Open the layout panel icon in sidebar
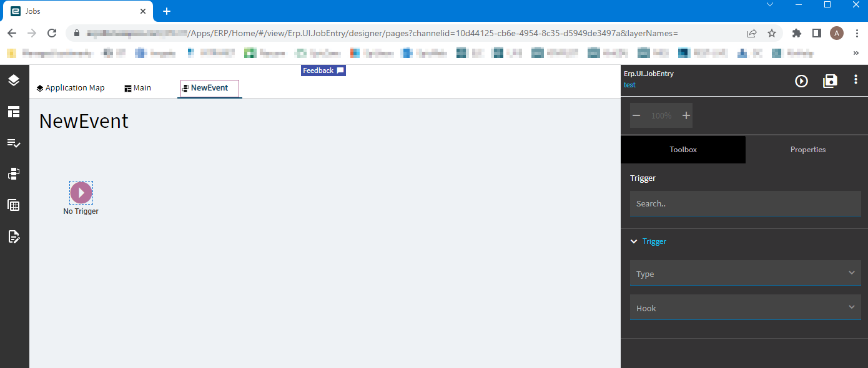The image size is (868, 368). click(x=14, y=112)
